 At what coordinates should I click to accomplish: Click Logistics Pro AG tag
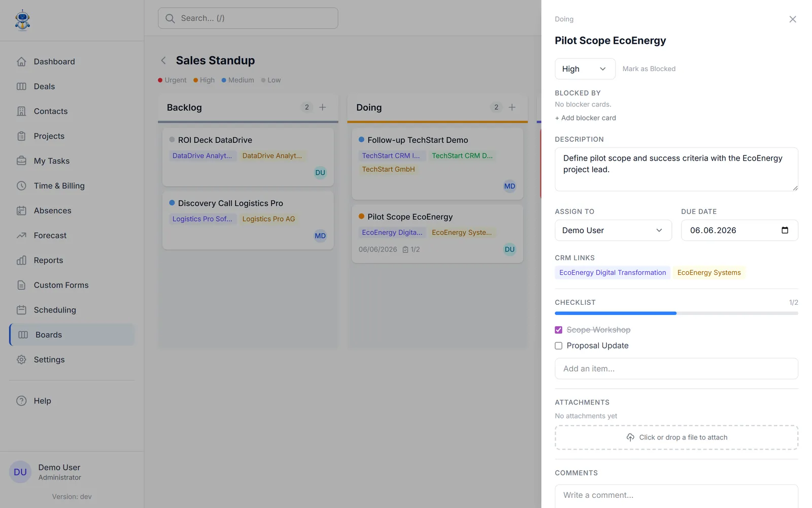coord(268,219)
